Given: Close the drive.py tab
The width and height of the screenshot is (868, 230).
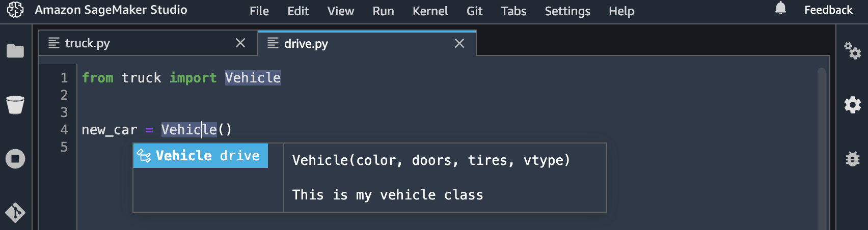Looking at the screenshot, I should coord(459,43).
